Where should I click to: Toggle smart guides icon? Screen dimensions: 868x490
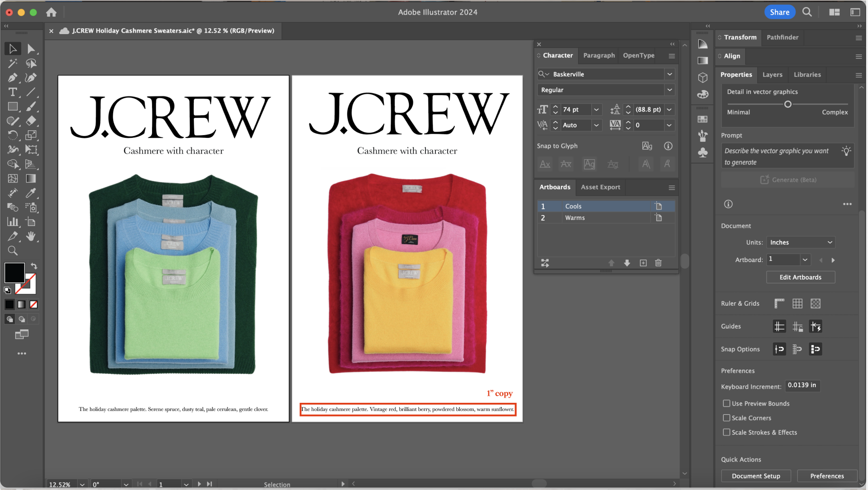click(816, 326)
